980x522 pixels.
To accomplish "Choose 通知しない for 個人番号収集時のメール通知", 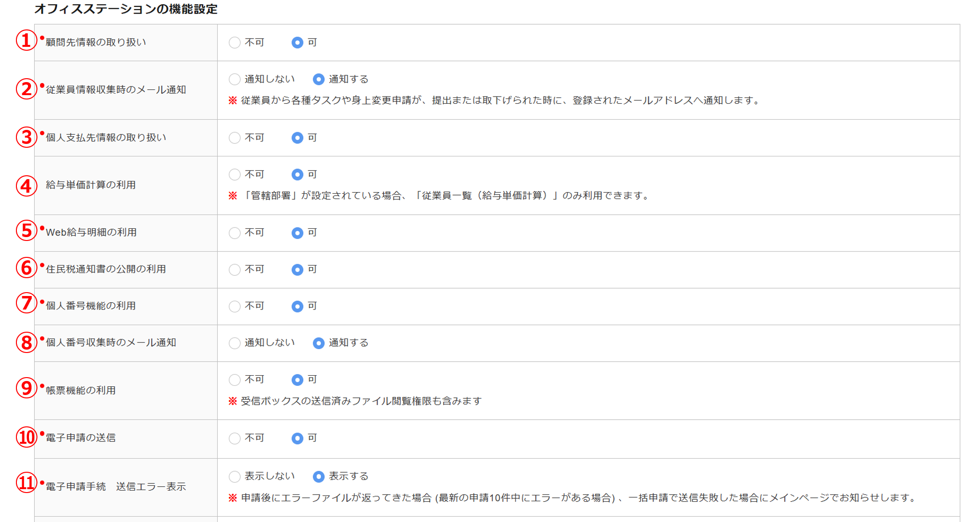I will coord(235,343).
